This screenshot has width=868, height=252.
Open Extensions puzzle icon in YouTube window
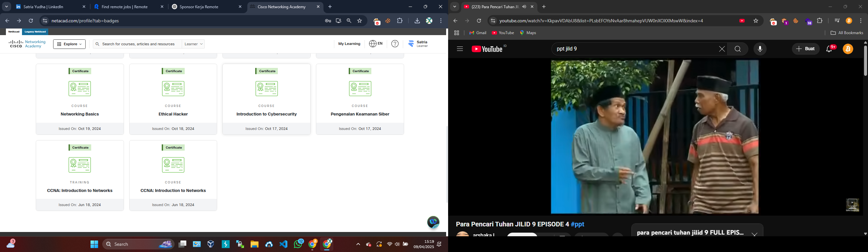click(820, 21)
